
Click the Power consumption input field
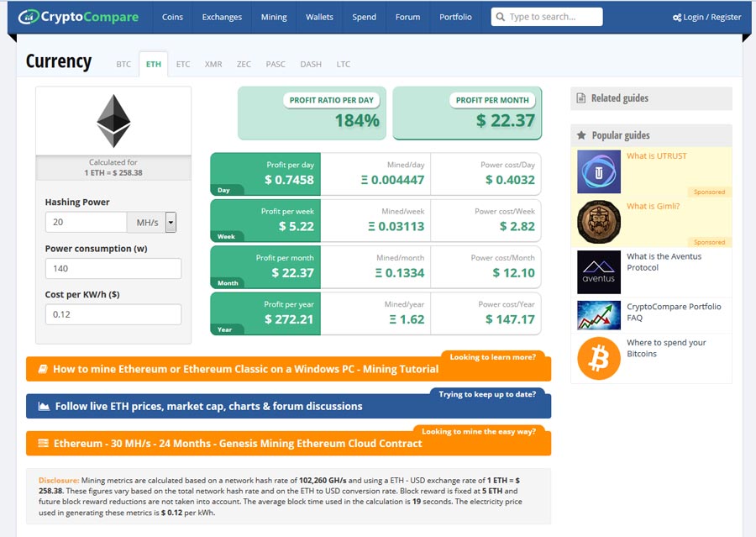click(x=113, y=268)
